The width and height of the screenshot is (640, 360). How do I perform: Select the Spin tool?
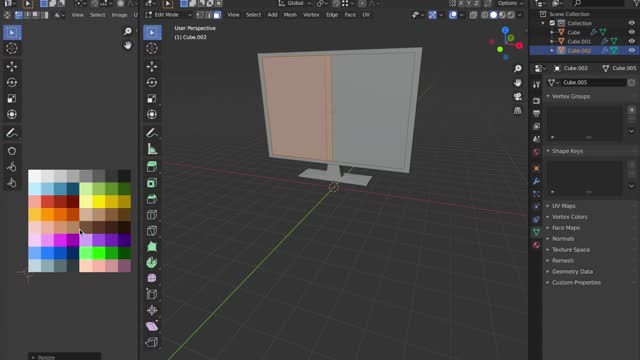coord(152,262)
